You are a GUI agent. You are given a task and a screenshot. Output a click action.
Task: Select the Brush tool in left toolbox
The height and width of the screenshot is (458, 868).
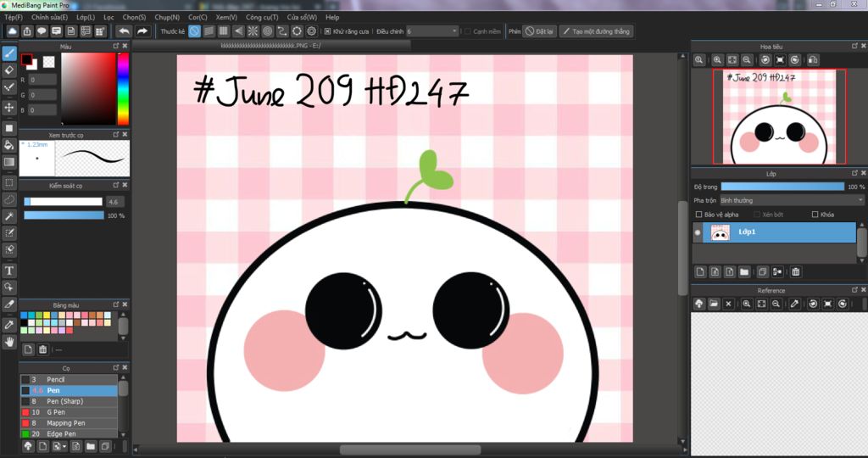[9, 53]
